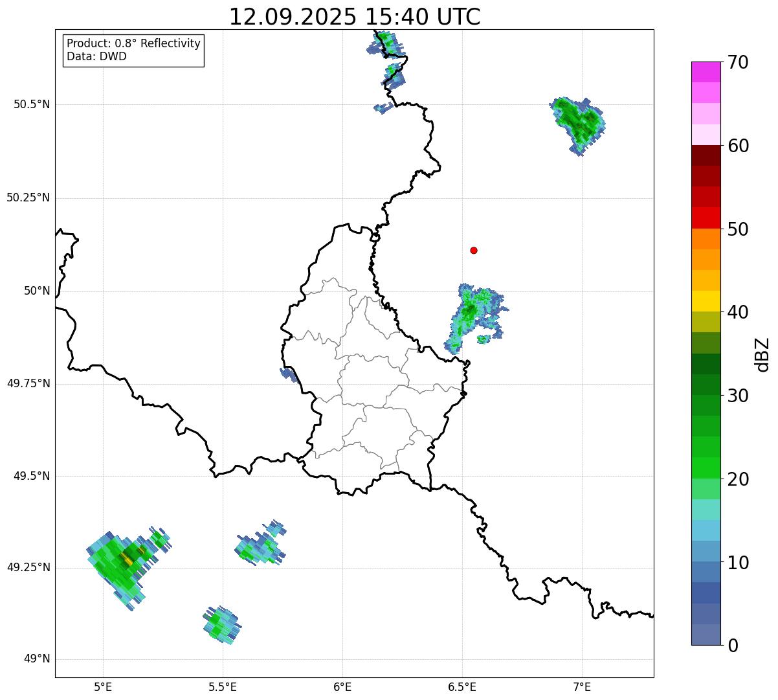Click the magenta top colorbar swatch
Screen dimensions: 778x700
click(x=706, y=72)
